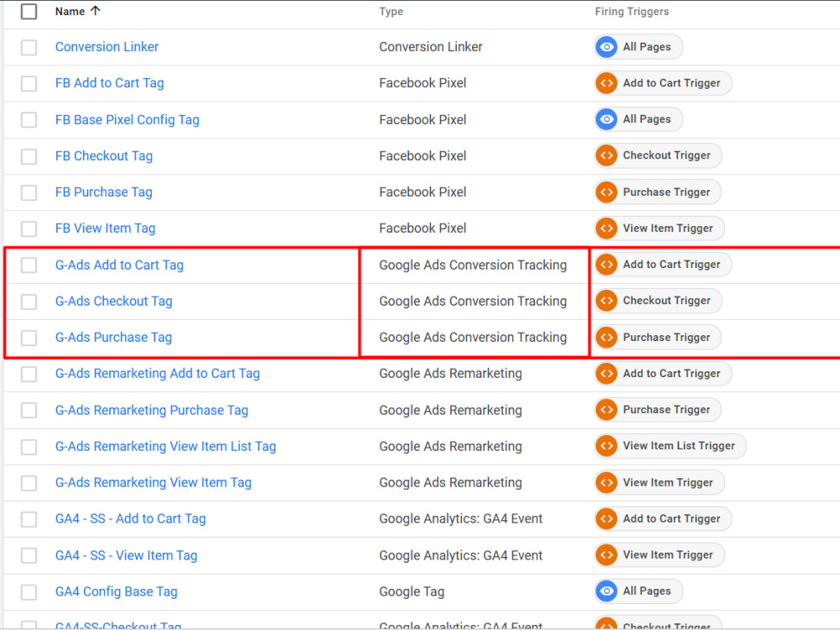Image resolution: width=840 pixels, height=630 pixels.
Task: Open the FB Base Pixel Config Tag
Action: [x=128, y=119]
